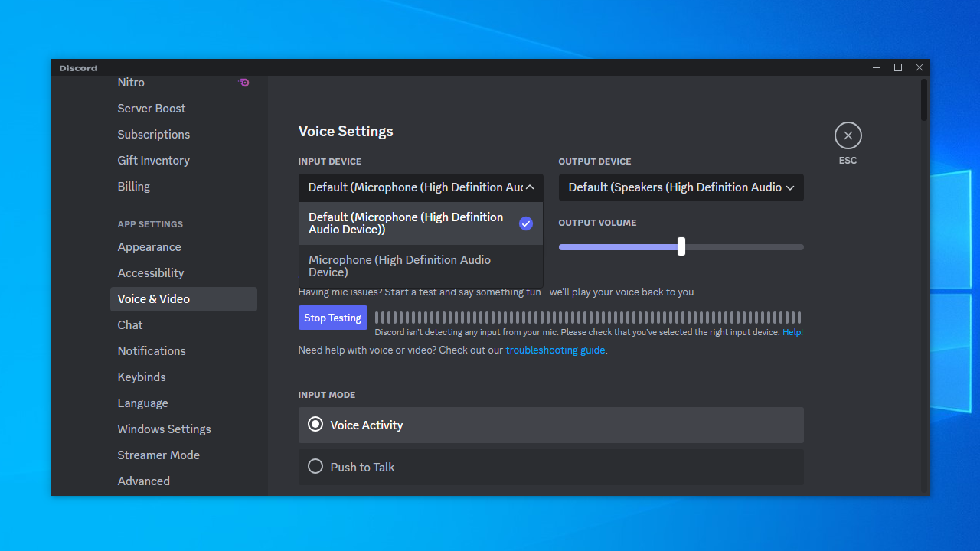Image resolution: width=980 pixels, height=551 pixels.
Task: Select Voice & Video settings tab
Action: click(184, 299)
